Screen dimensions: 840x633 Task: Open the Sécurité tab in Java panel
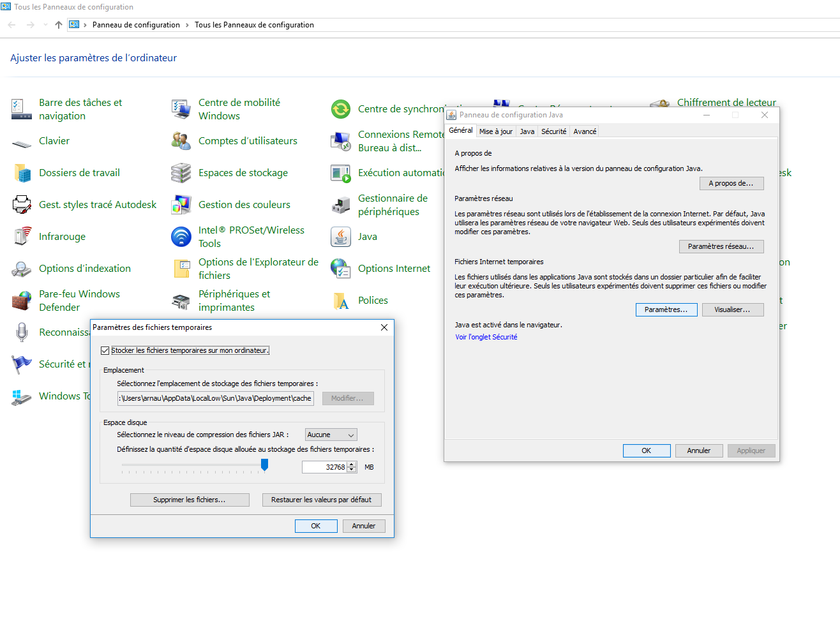pyautogui.click(x=554, y=131)
